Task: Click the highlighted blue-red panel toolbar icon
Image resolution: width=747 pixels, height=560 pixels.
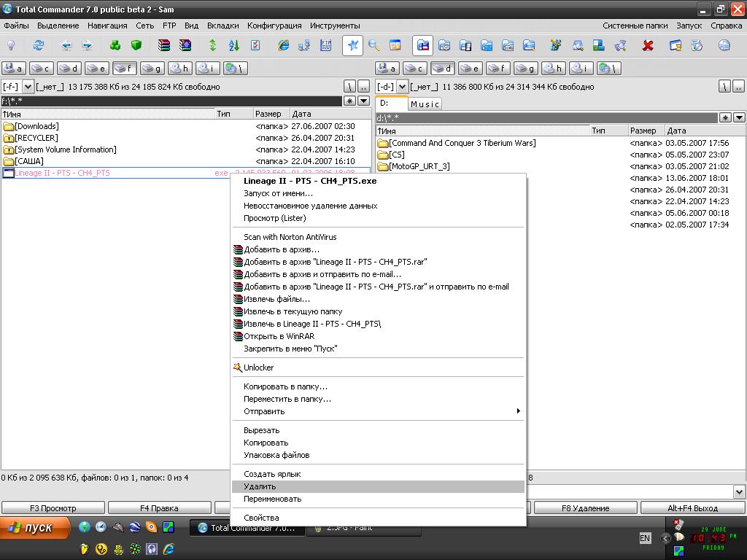Action: pos(422,46)
